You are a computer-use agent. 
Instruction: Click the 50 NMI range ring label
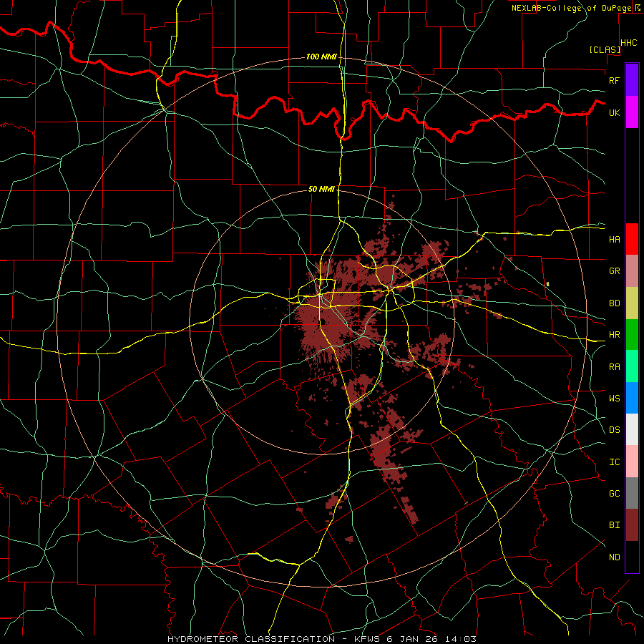coord(321,189)
